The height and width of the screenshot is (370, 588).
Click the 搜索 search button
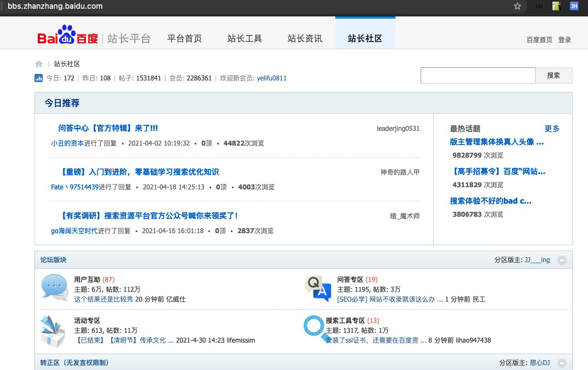(554, 75)
